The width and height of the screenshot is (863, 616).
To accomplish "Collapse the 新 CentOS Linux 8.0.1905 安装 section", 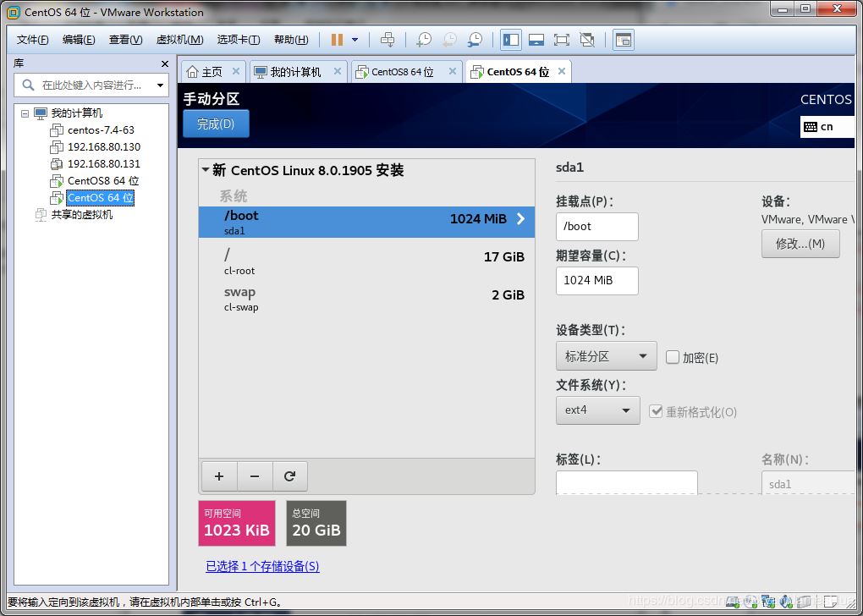I will point(206,170).
